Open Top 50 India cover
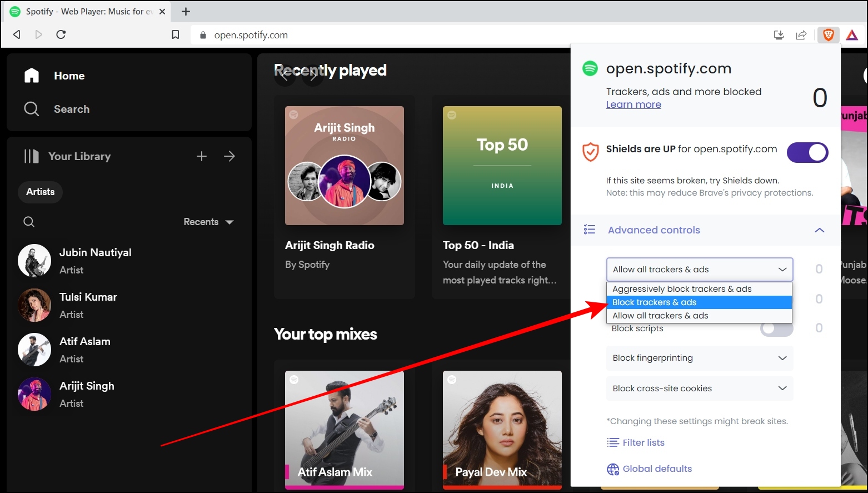 coord(502,166)
